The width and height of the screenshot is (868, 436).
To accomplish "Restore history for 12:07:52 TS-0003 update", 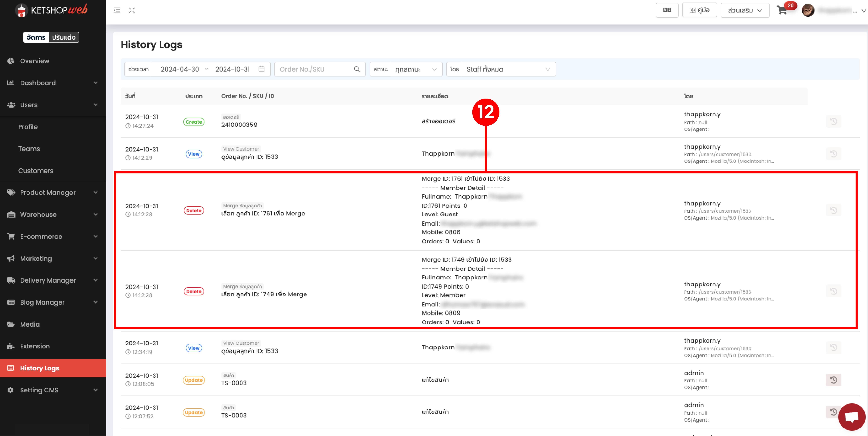I will (833, 412).
